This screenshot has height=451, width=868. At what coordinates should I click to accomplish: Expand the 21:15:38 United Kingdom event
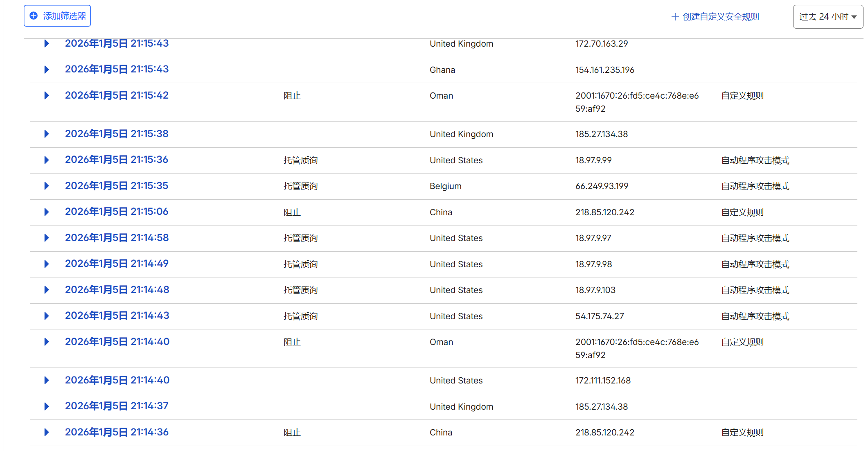point(47,134)
